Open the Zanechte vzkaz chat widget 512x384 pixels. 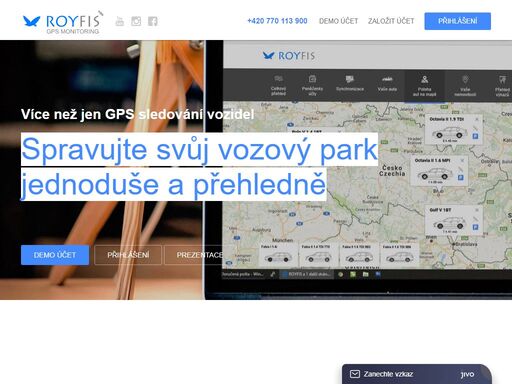[417, 374]
